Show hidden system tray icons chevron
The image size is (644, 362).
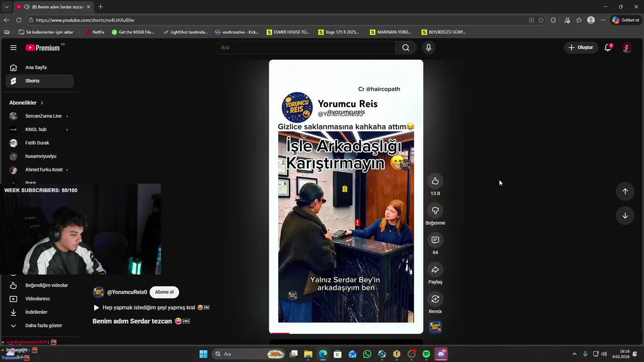(574, 354)
